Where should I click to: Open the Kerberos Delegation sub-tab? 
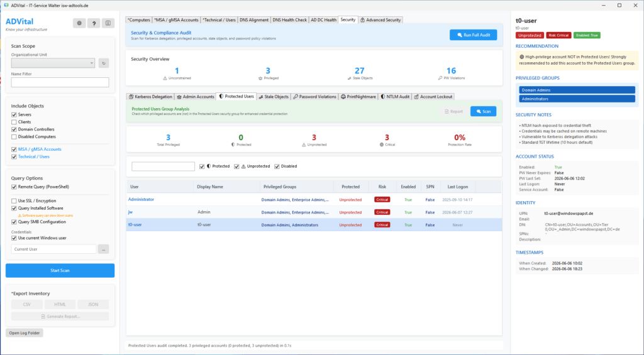pos(150,97)
